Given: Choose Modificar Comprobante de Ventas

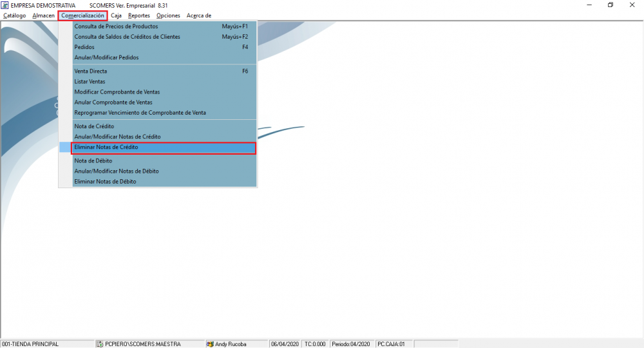Looking at the screenshot, I should click(164, 92).
